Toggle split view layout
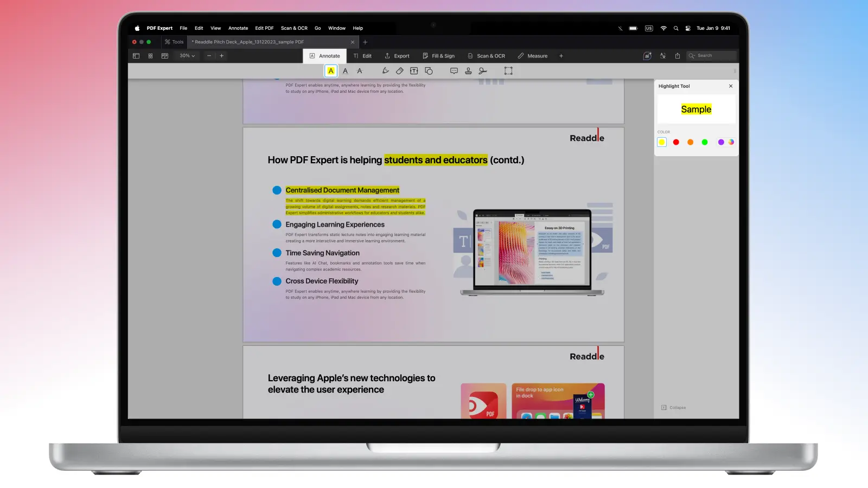 (164, 56)
